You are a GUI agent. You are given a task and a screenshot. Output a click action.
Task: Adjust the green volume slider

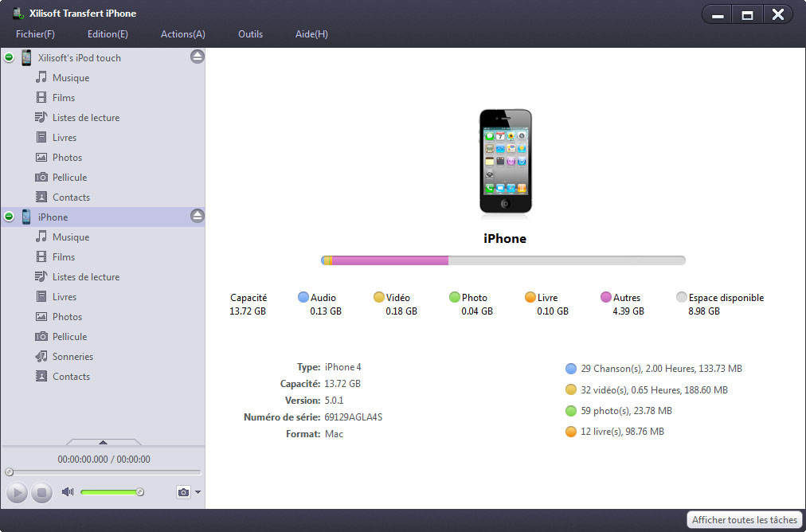pos(112,492)
